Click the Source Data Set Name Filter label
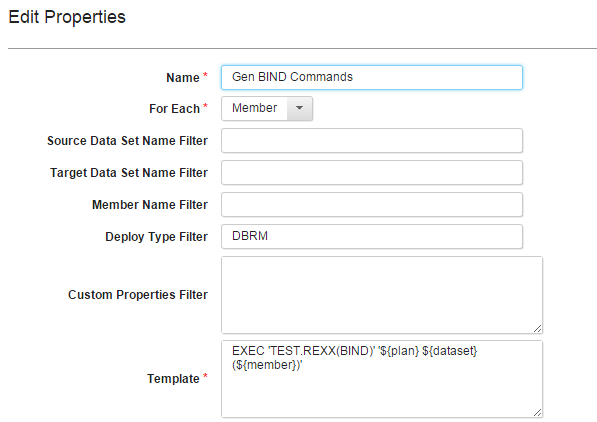 [x=128, y=141]
